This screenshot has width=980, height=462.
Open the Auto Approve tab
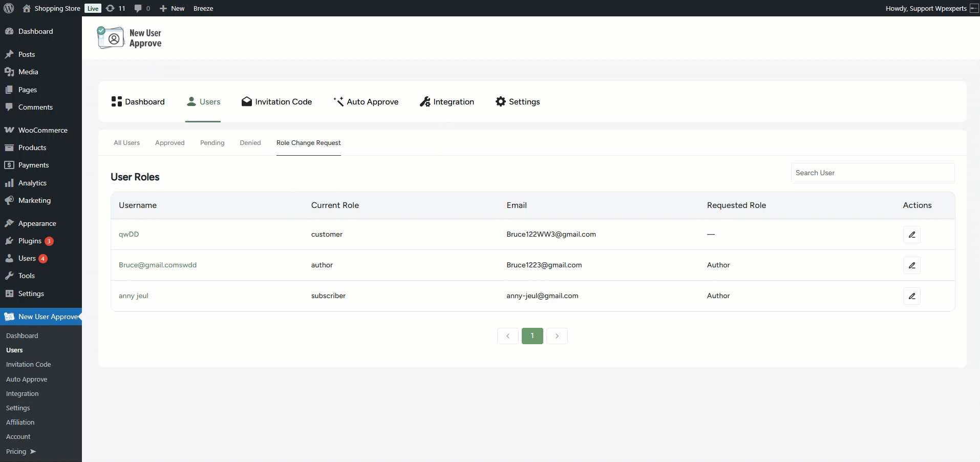click(x=366, y=101)
